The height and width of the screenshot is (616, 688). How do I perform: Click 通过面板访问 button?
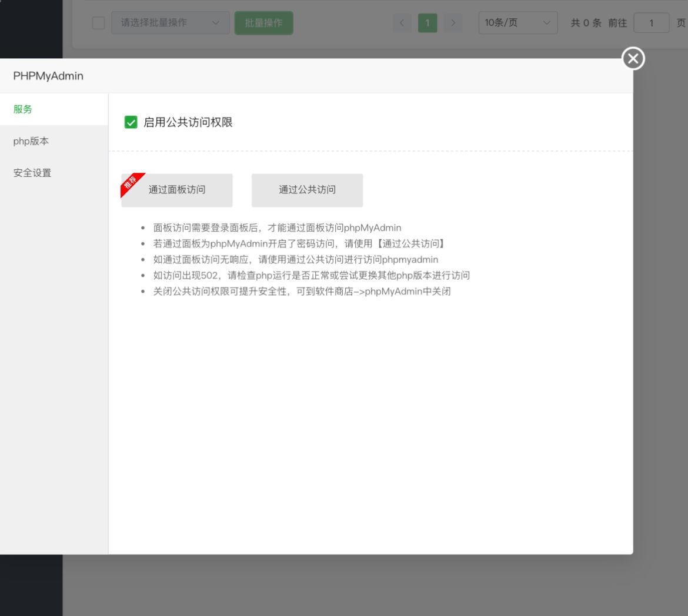tap(177, 190)
